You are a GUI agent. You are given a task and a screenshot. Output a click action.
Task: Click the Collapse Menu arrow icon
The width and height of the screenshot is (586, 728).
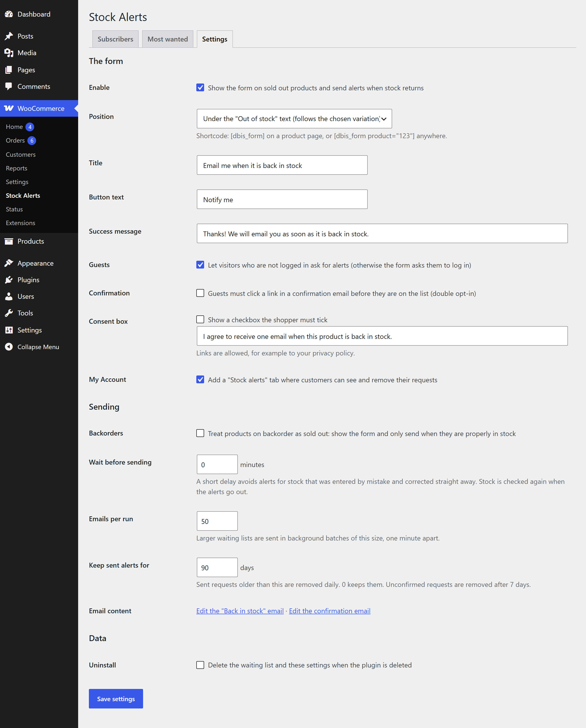[x=9, y=347]
